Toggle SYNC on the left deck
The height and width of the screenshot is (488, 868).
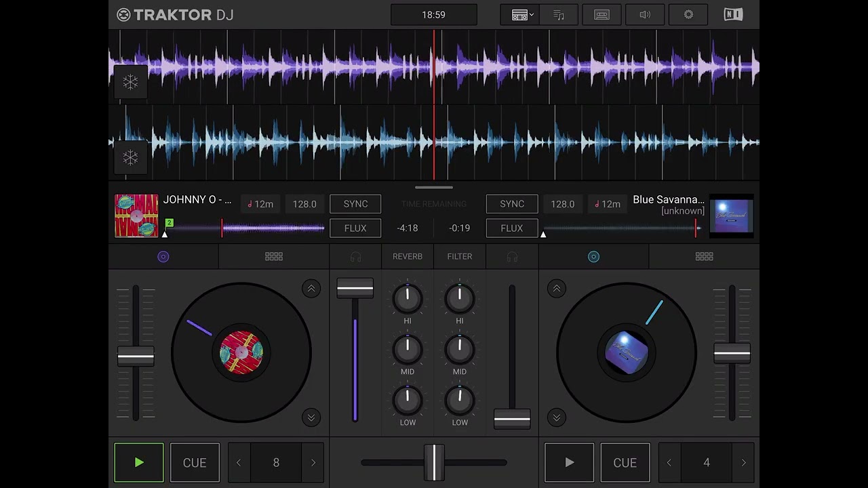pos(355,204)
